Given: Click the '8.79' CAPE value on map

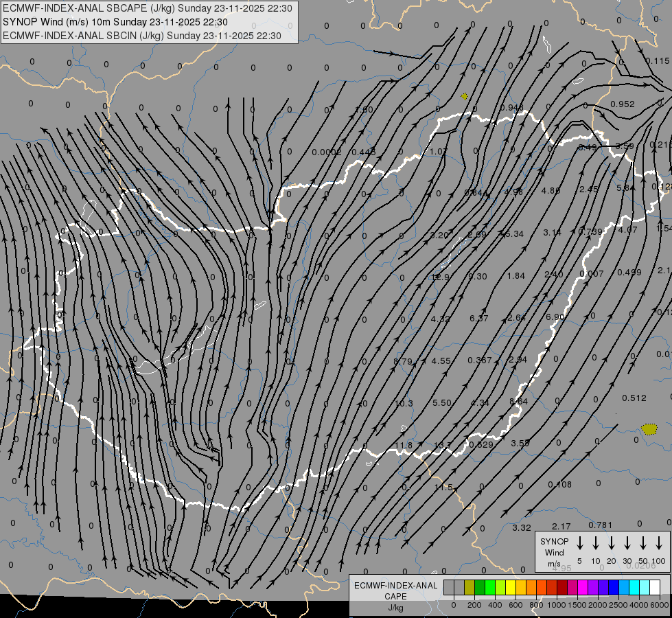Looking at the screenshot, I should click(403, 362).
